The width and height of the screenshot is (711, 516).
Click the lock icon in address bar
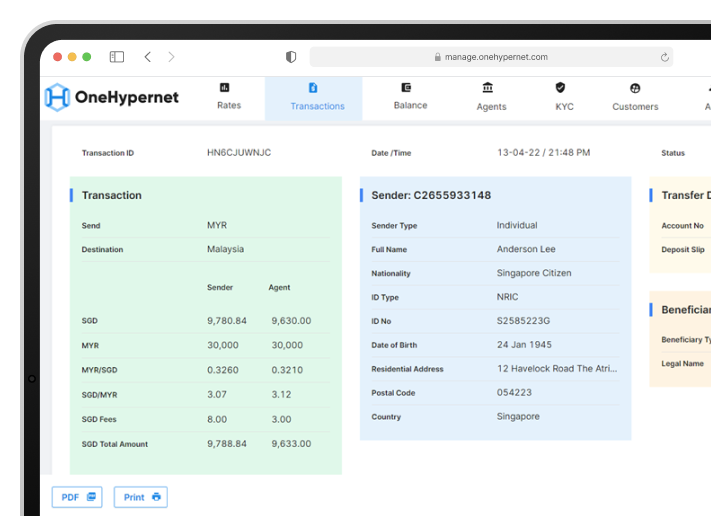point(438,57)
